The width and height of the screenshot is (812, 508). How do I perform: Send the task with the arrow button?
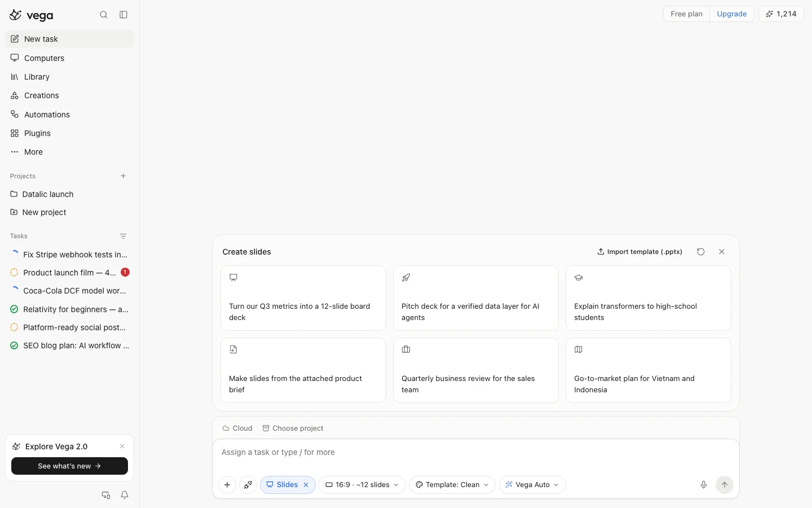pyautogui.click(x=725, y=485)
